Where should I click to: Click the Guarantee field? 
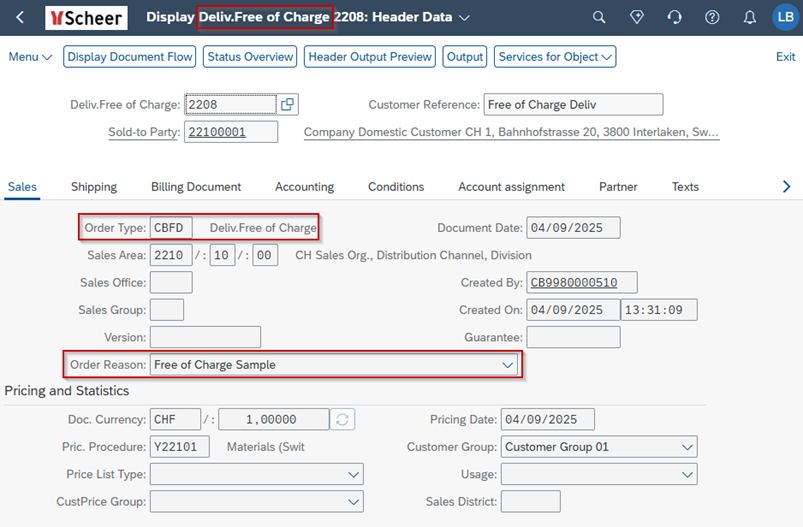point(573,338)
